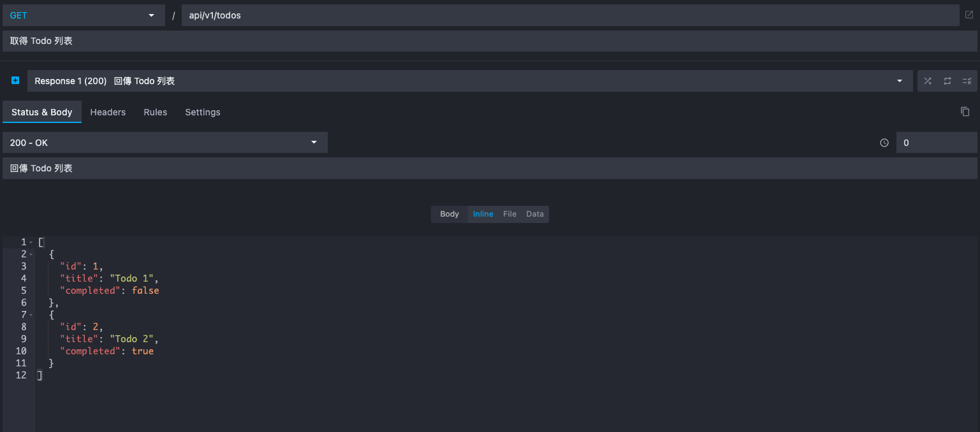Screen dimensions: 980x432
Task: Toggle the disable rules icon
Action: point(967,81)
